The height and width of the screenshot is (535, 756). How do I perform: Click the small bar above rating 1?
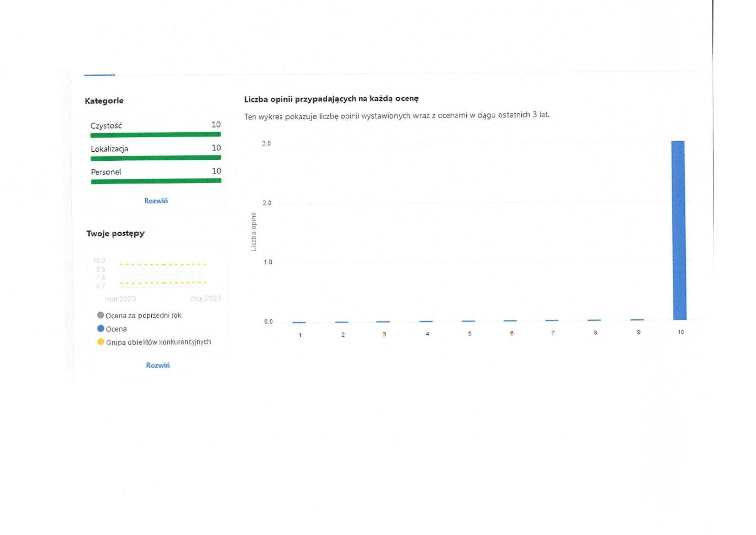pos(299,322)
